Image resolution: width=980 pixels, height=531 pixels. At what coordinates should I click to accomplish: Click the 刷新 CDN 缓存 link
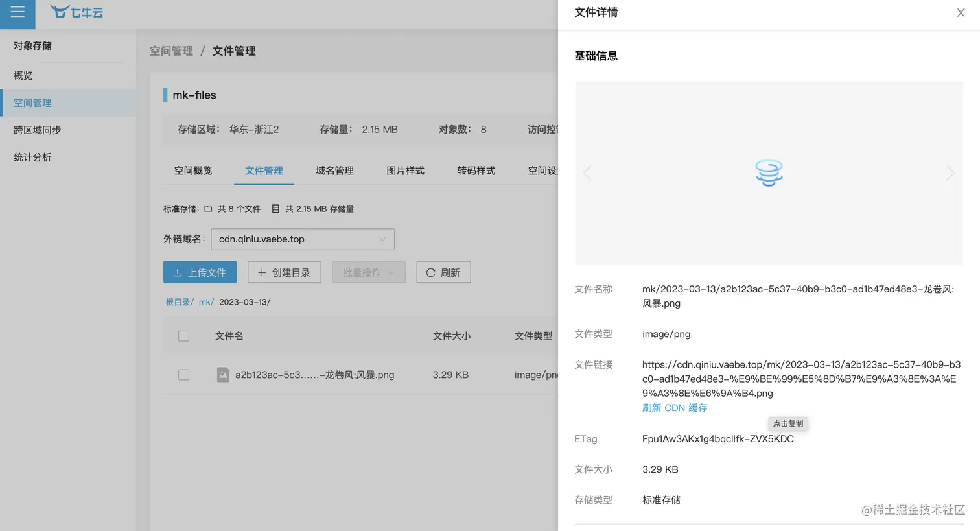(x=675, y=408)
